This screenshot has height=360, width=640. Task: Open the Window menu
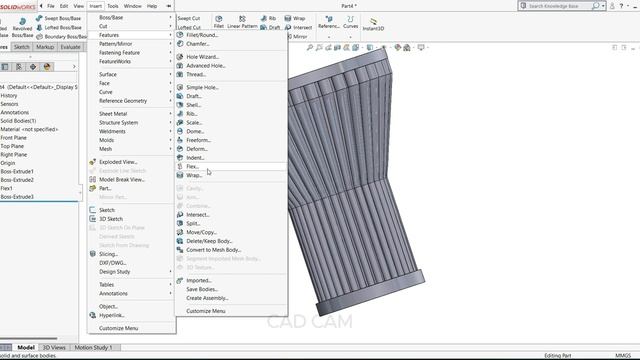(132, 6)
